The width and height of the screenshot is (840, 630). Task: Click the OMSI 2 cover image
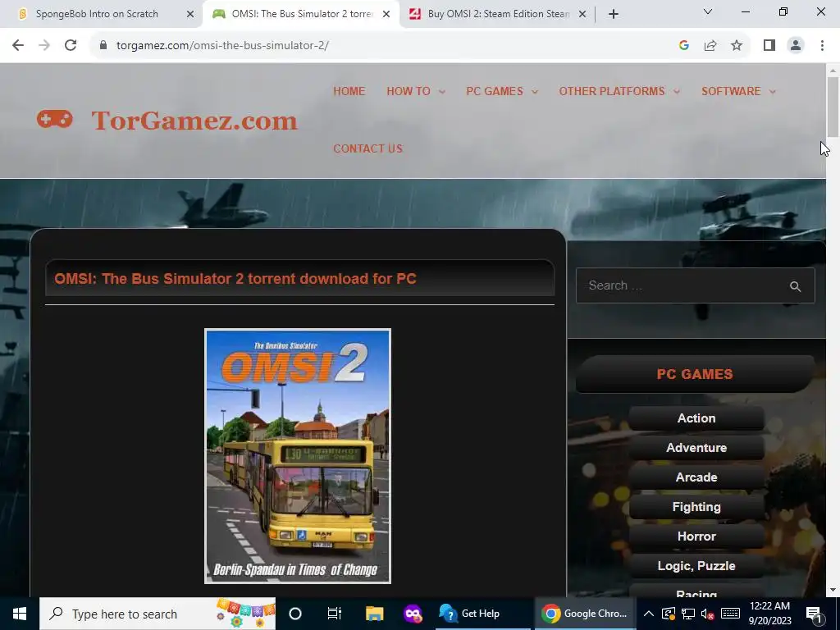[298, 456]
